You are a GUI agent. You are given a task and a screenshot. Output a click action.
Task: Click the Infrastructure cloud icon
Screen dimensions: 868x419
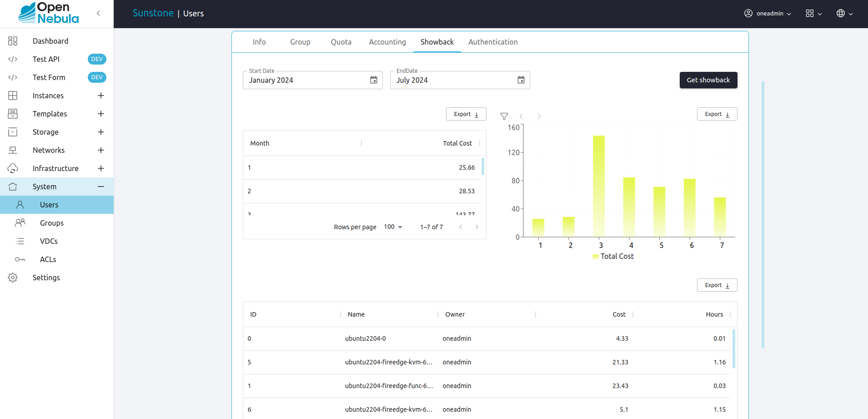[x=13, y=168]
